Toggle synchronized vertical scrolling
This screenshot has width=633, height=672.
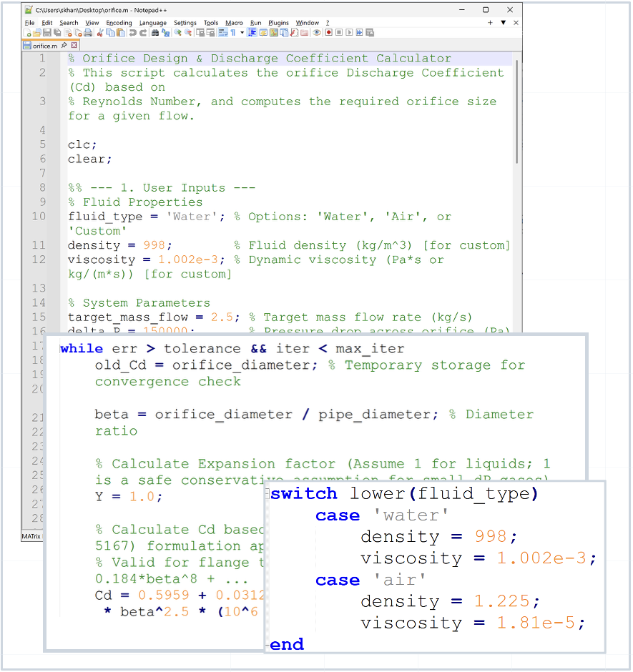(200, 33)
